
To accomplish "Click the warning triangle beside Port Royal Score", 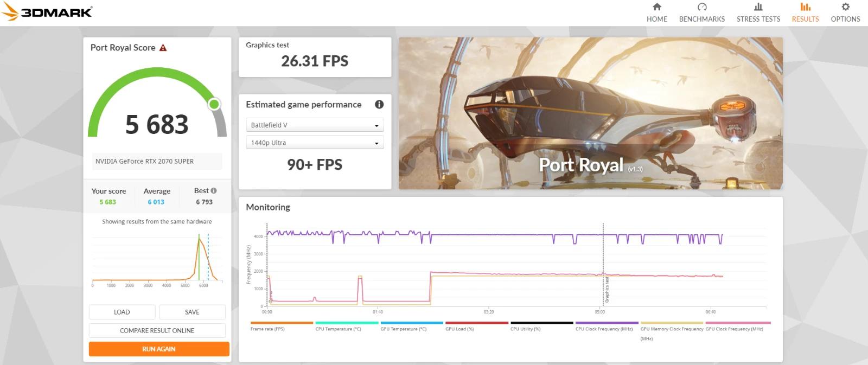I will pos(163,48).
